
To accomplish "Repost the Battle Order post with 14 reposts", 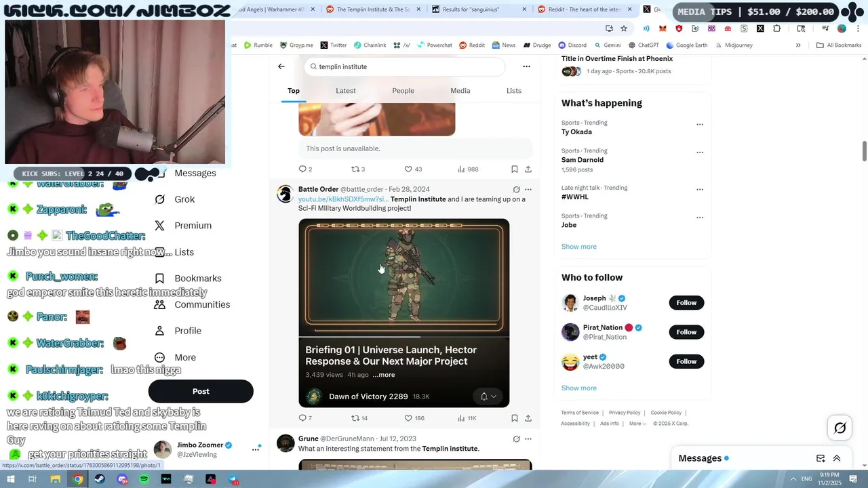I will coord(359,418).
